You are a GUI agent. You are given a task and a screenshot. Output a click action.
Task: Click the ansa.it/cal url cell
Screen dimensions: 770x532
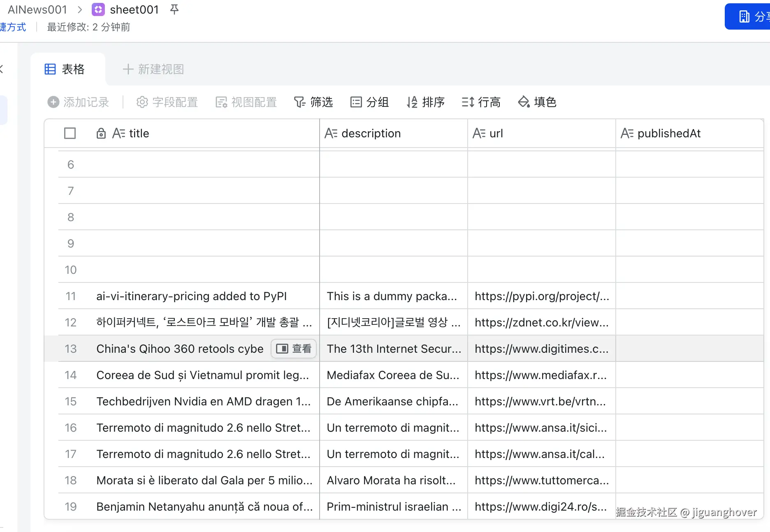pos(542,454)
